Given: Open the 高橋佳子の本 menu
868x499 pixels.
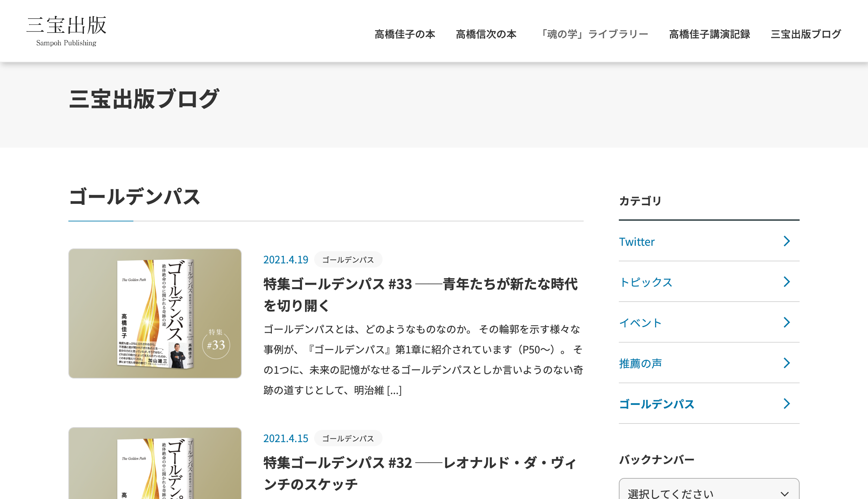Looking at the screenshot, I should 405,34.
